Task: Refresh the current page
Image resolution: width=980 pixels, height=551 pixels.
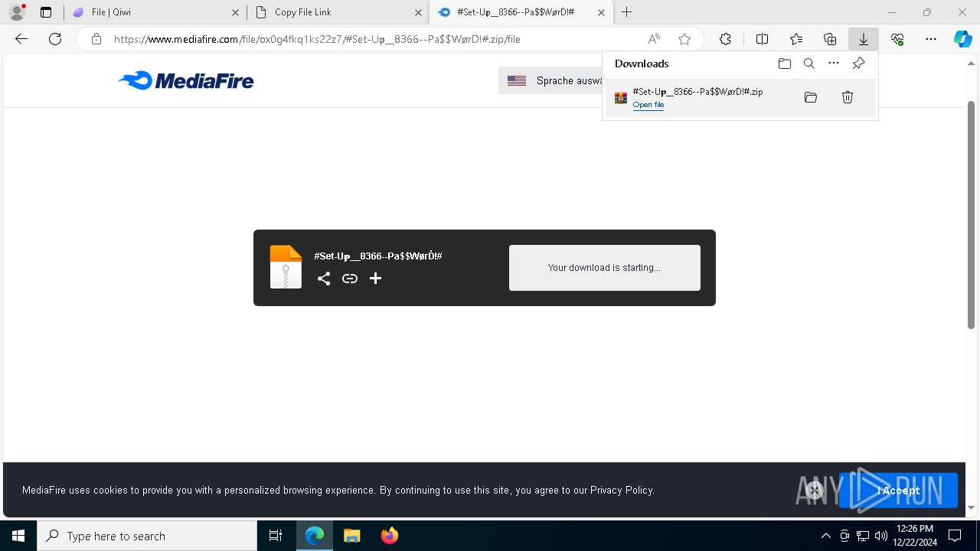Action: pos(55,39)
